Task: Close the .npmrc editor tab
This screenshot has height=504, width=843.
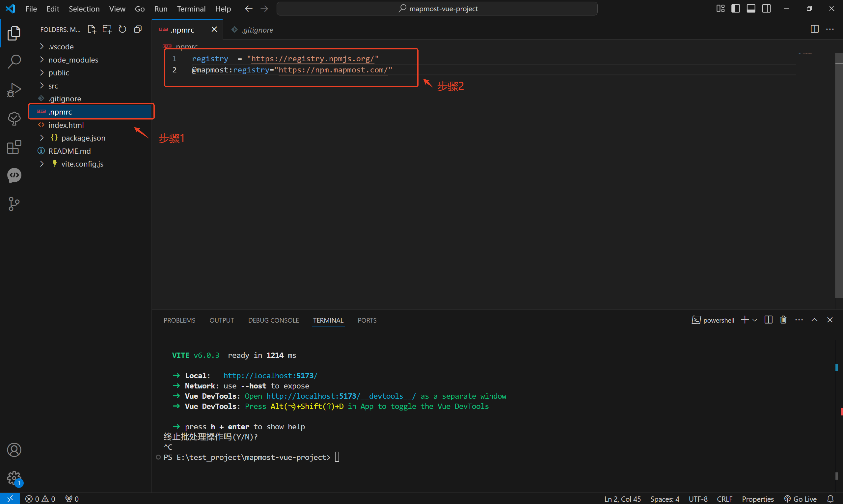Action: pos(214,29)
